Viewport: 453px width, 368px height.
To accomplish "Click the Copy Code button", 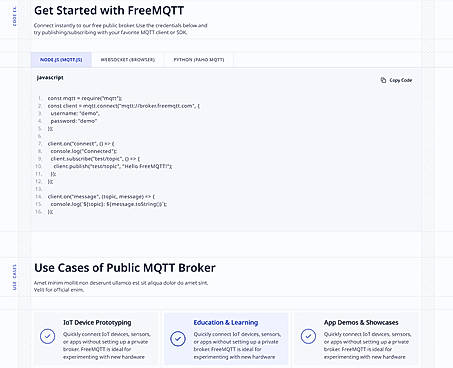I will (x=396, y=80).
